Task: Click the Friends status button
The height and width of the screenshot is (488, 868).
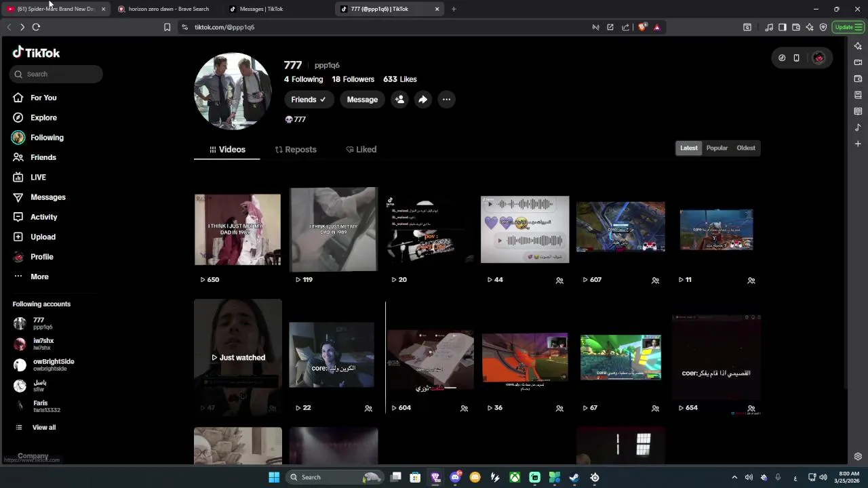Action: 309,100
